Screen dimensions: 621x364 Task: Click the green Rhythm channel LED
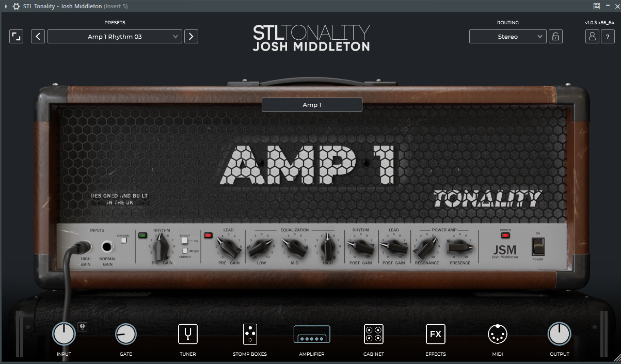tap(142, 236)
